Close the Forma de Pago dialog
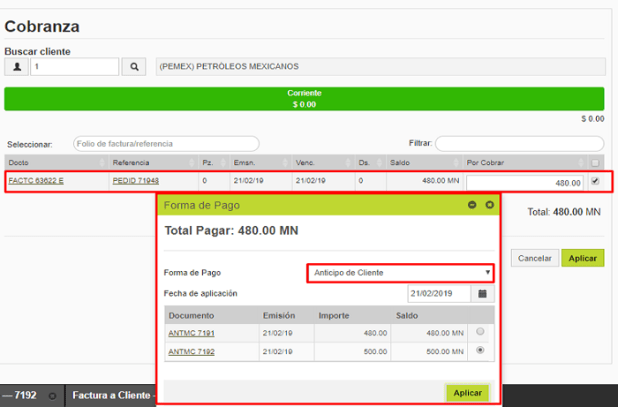618x407 pixels. click(490, 205)
